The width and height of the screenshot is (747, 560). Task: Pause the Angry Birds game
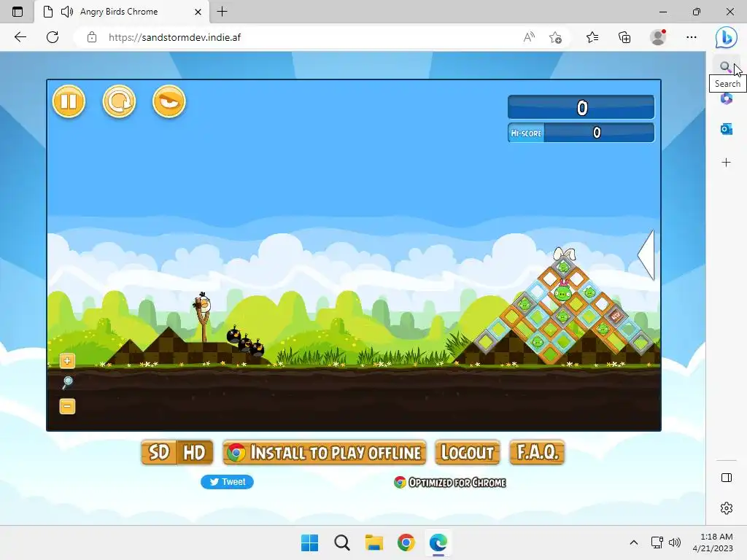click(69, 101)
